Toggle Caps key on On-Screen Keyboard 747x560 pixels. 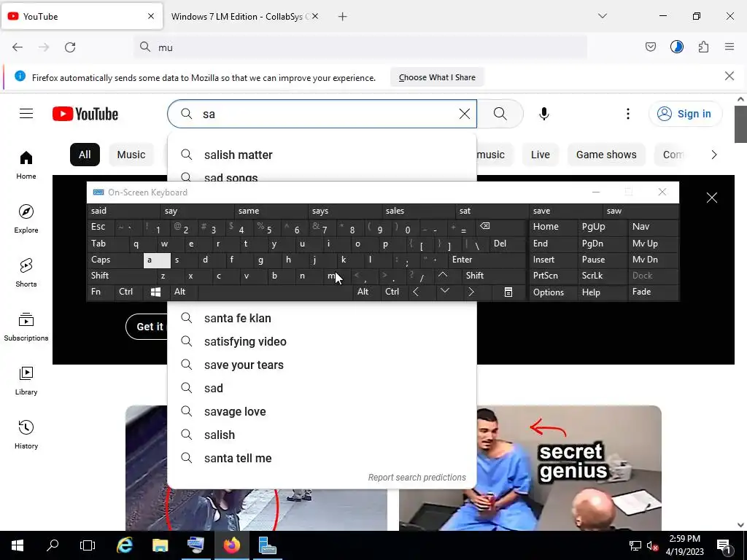115,260
